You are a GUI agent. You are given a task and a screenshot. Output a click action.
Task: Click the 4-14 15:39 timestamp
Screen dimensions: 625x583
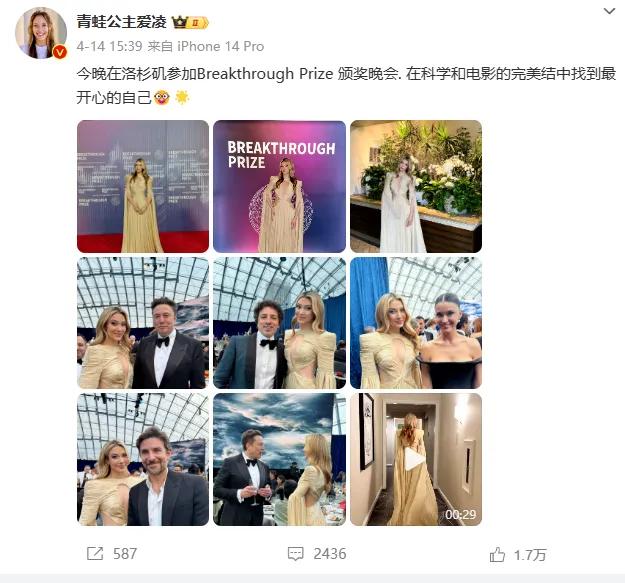(109, 46)
